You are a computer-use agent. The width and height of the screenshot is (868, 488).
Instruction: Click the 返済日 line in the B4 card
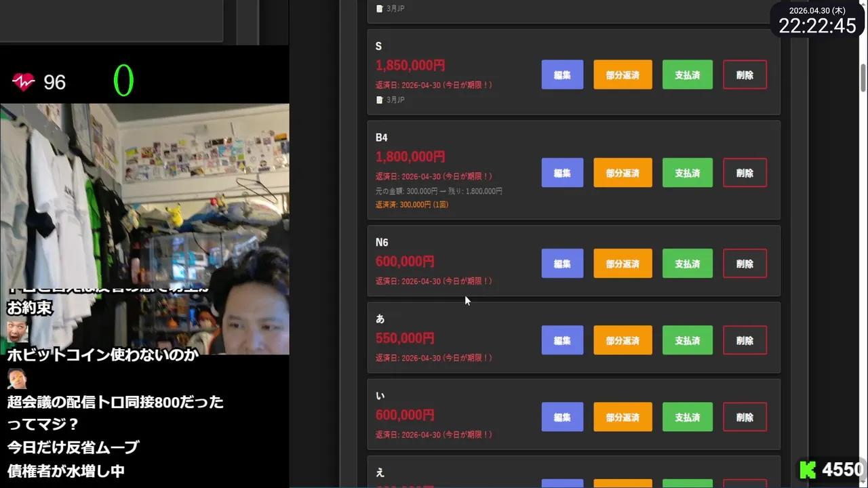[434, 176]
